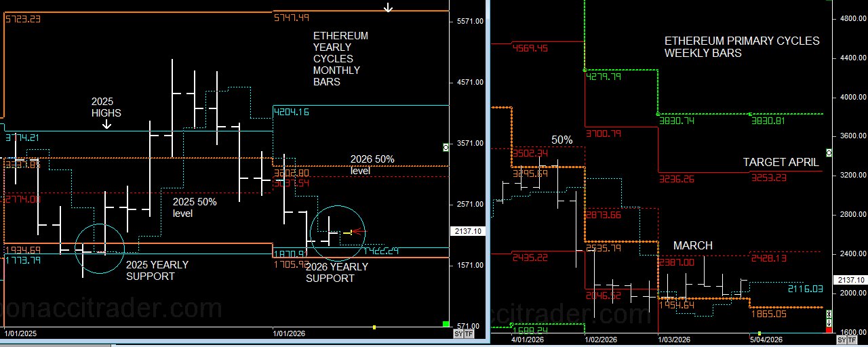
Task: Click the 1/01/2025 date label
Action: [x=19, y=333]
